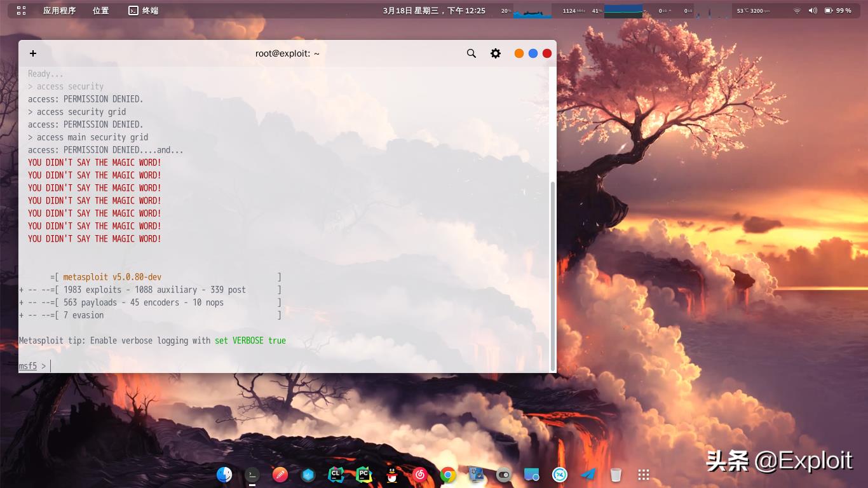Open a new terminal tab with plus button
Screen dimensions: 868x488
[33, 53]
